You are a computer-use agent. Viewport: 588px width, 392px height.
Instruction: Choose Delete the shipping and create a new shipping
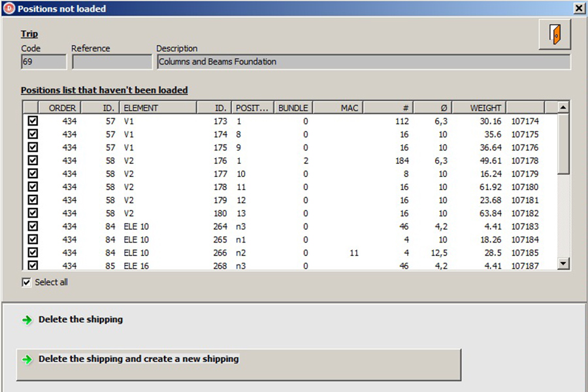click(238, 365)
